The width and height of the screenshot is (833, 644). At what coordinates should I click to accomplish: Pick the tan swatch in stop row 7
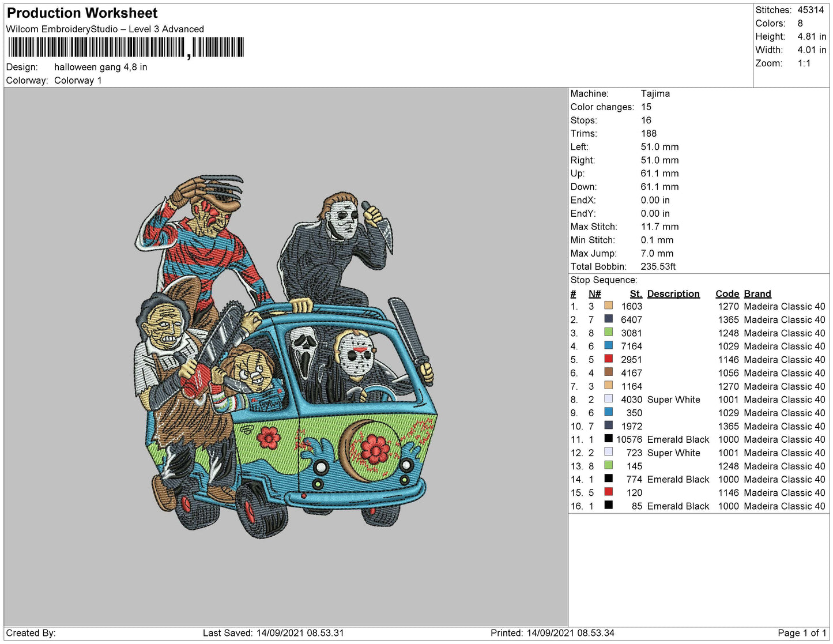[x=609, y=385]
